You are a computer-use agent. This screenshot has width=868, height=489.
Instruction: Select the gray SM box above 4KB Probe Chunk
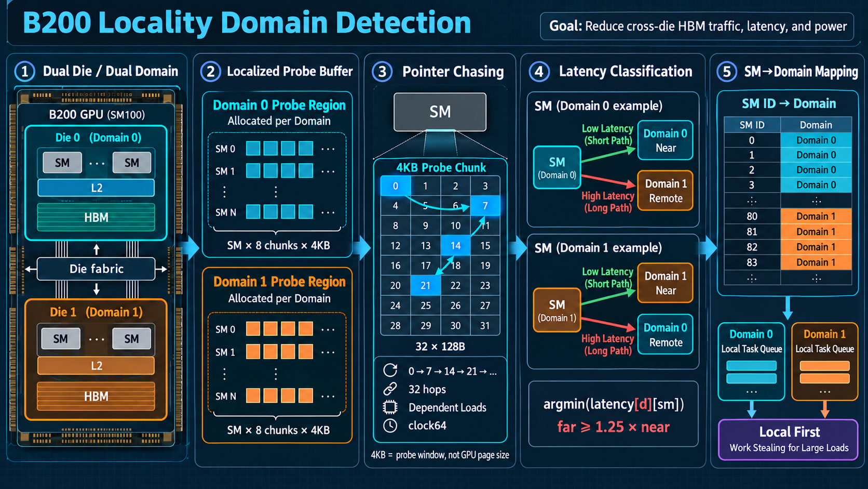(440, 112)
